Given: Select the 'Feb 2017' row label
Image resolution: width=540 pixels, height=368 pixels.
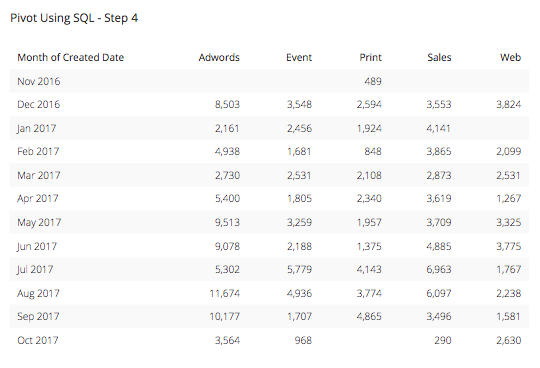Looking at the screenshot, I should (38, 151).
